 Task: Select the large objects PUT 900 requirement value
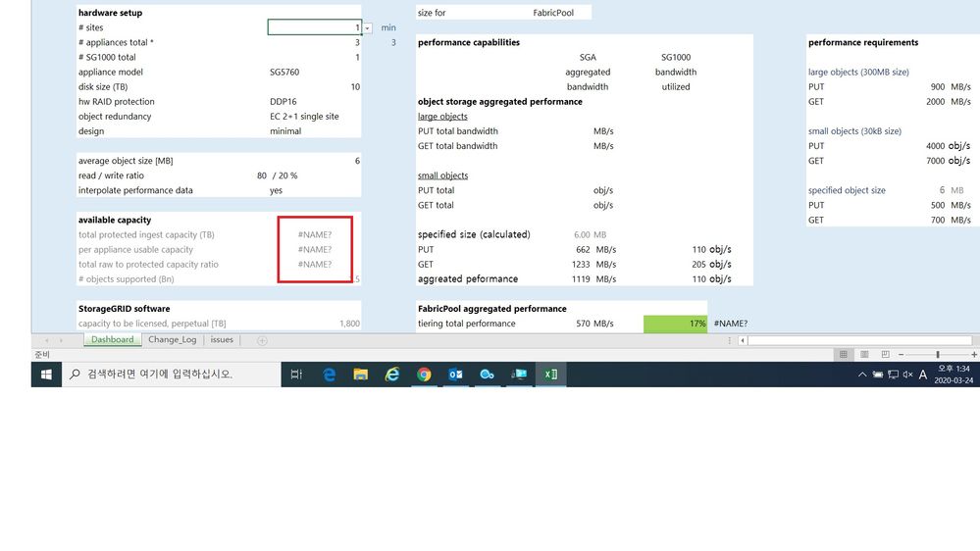tap(938, 87)
